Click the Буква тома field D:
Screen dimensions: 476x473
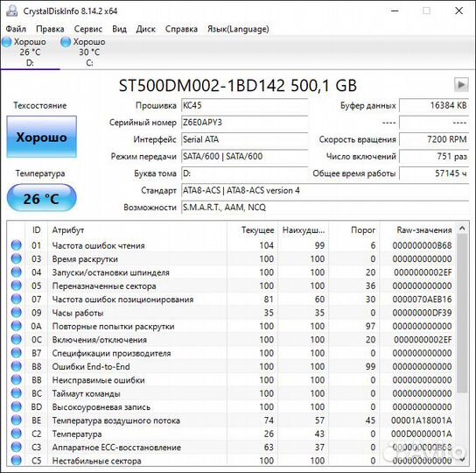pos(245,173)
